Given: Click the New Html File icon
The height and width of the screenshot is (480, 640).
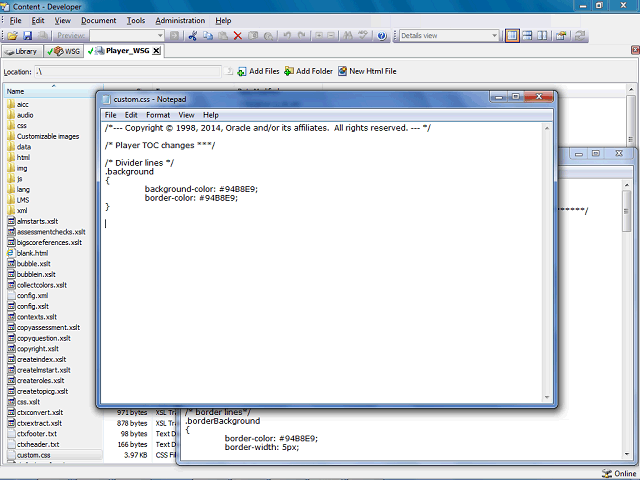Looking at the screenshot, I should 342,71.
